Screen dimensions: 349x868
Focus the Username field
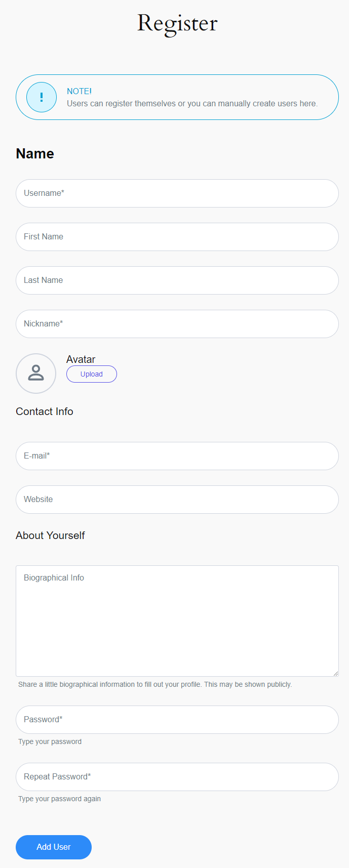[177, 193]
